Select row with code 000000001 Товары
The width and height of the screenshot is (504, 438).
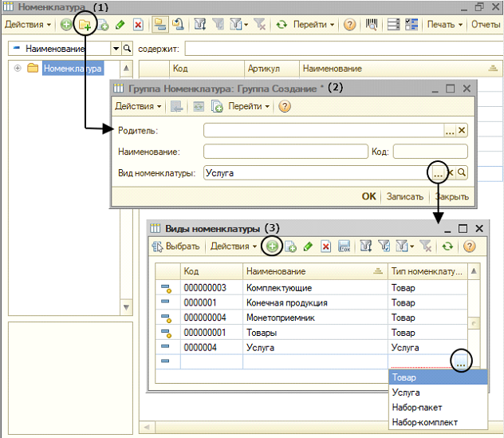tap(311, 332)
